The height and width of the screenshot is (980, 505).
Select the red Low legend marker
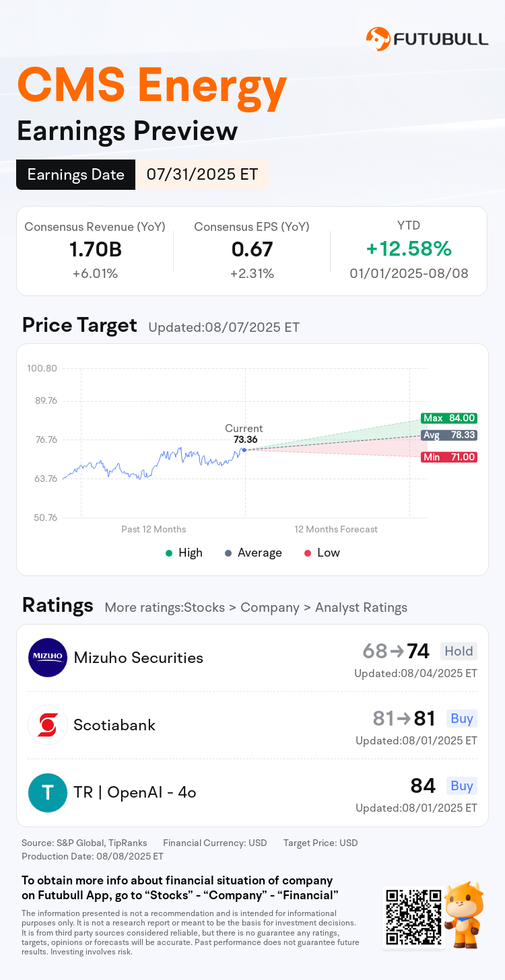pos(308,553)
